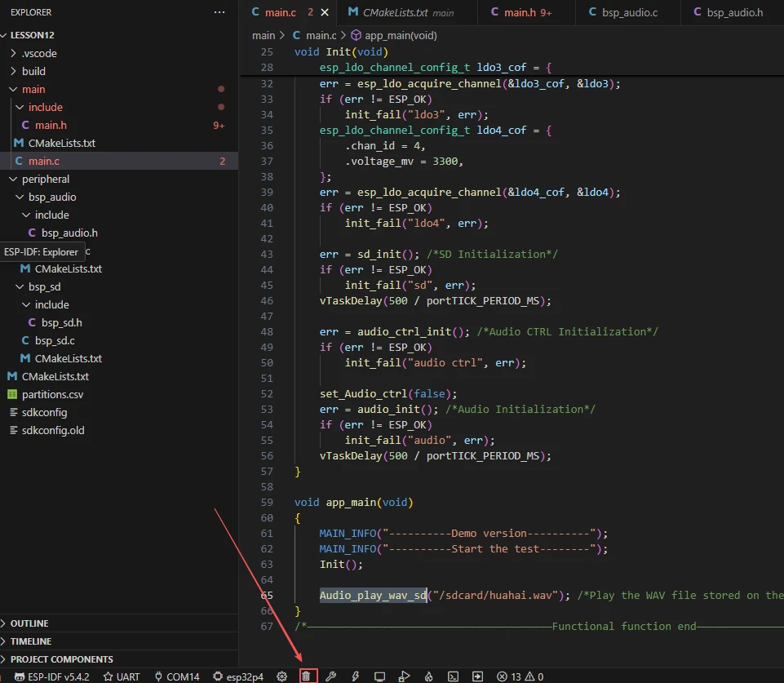Image resolution: width=784 pixels, height=683 pixels.
Task: Expand the build folder
Action: (33, 71)
